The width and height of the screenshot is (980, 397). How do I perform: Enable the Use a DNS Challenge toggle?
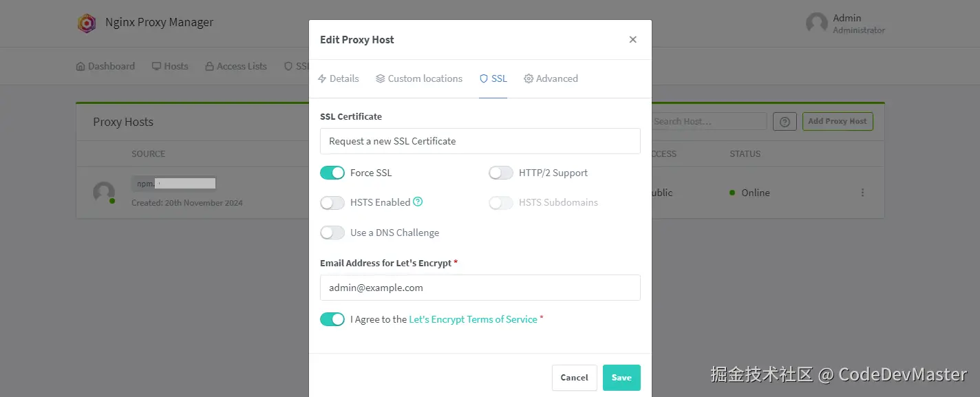332,233
